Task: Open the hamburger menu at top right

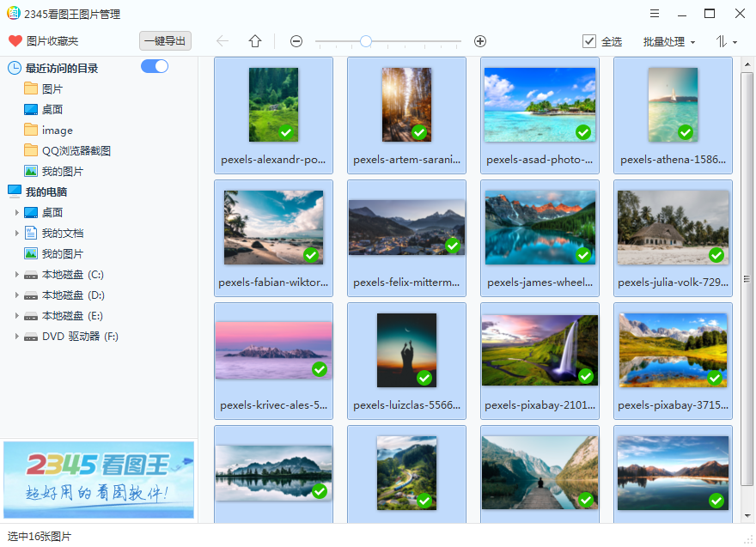Action: click(655, 13)
